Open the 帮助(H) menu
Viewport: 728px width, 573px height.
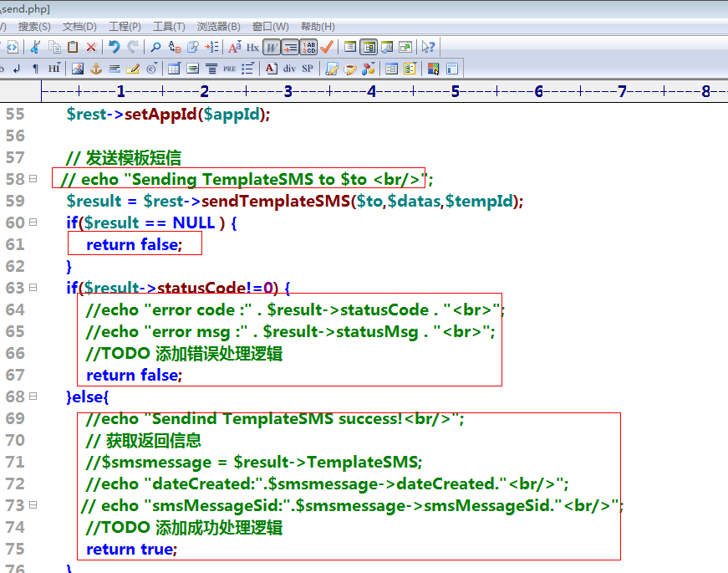tap(318, 27)
